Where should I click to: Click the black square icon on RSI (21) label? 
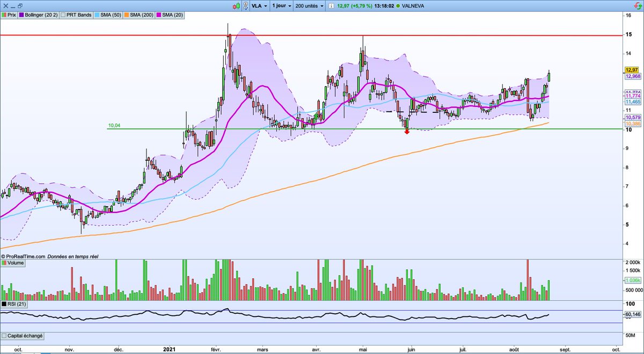pos(4,305)
